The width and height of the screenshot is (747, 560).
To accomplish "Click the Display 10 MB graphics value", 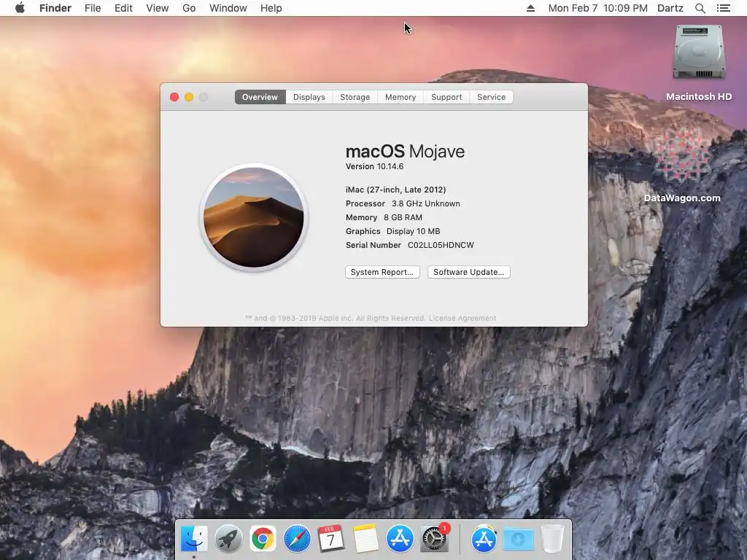I will [413, 231].
